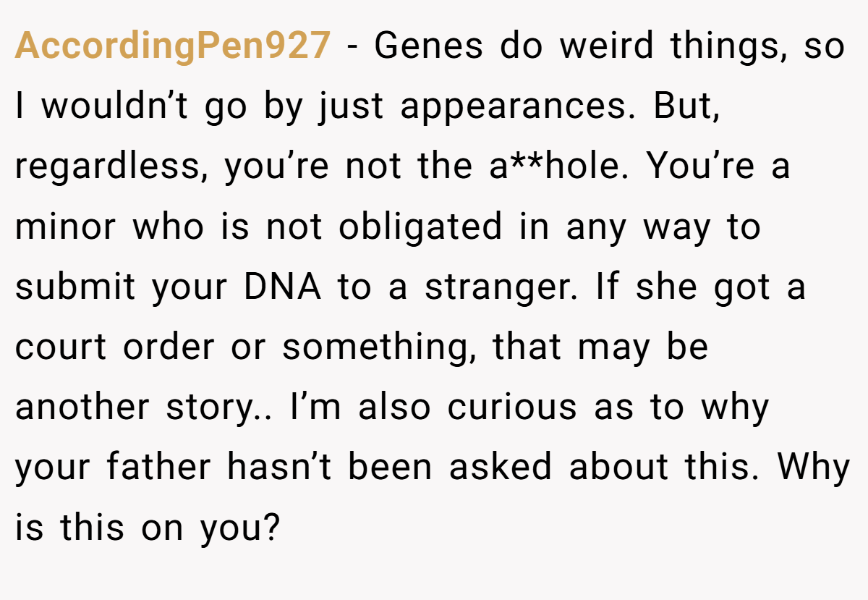This screenshot has height=600, width=868.
Task: Click the word "DNA" in the comment
Action: [x=283, y=287]
